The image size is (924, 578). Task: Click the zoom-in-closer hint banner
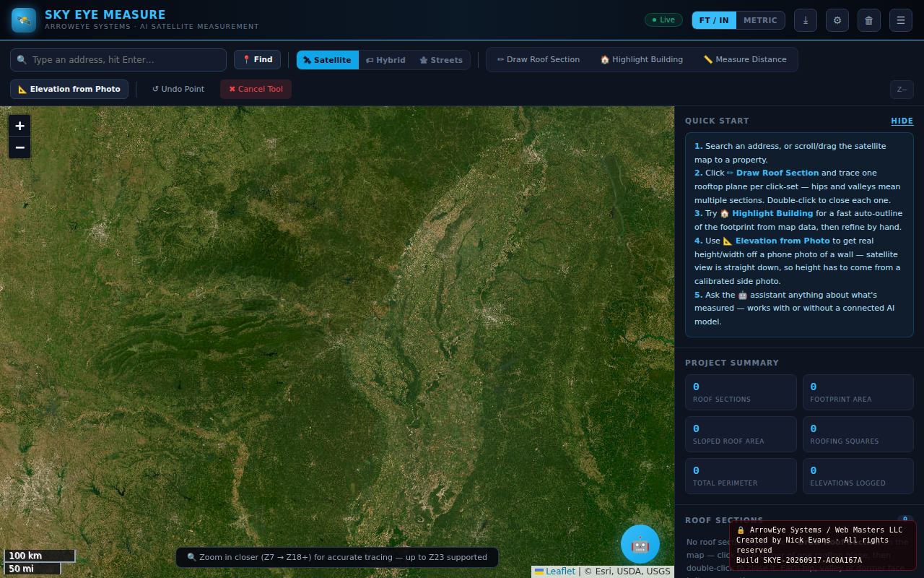point(337,557)
